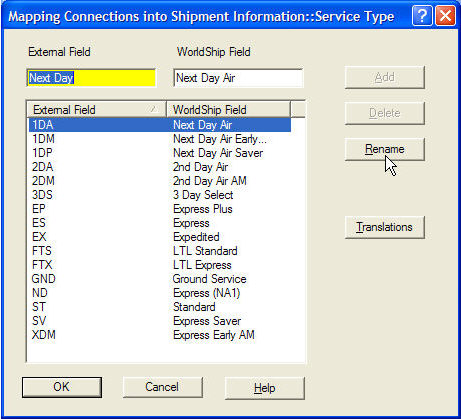
Task: Select the 1DM row
Action: click(x=160, y=139)
